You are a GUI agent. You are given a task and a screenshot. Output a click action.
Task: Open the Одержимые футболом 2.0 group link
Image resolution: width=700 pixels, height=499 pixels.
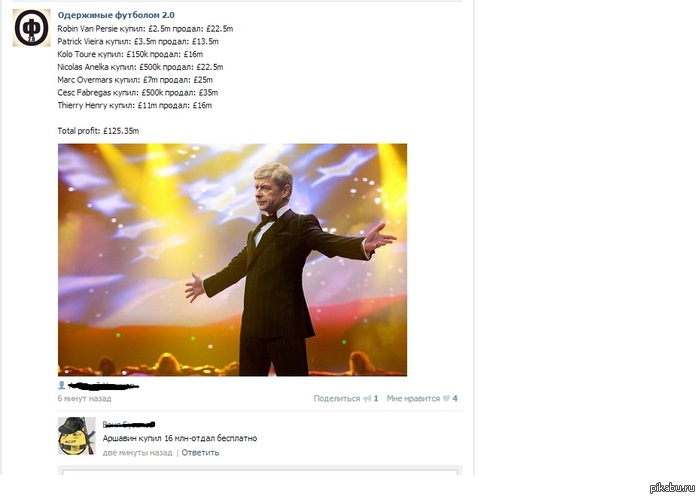116,15
